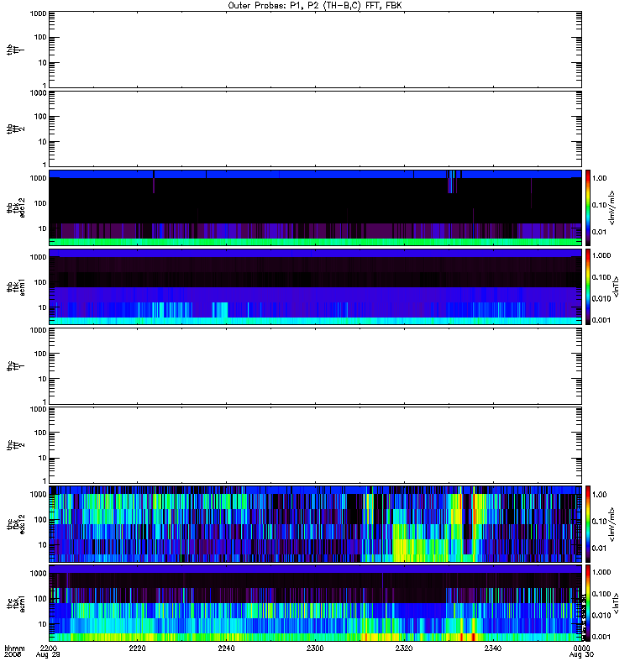The width and height of the screenshot is (630, 672).
Task: Click '0.001' on the thc scm1 colorbar scale
Action: (x=601, y=637)
